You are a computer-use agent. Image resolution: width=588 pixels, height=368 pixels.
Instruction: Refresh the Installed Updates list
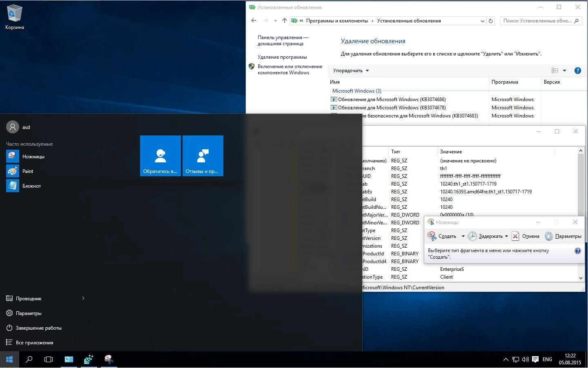pyautogui.click(x=491, y=21)
